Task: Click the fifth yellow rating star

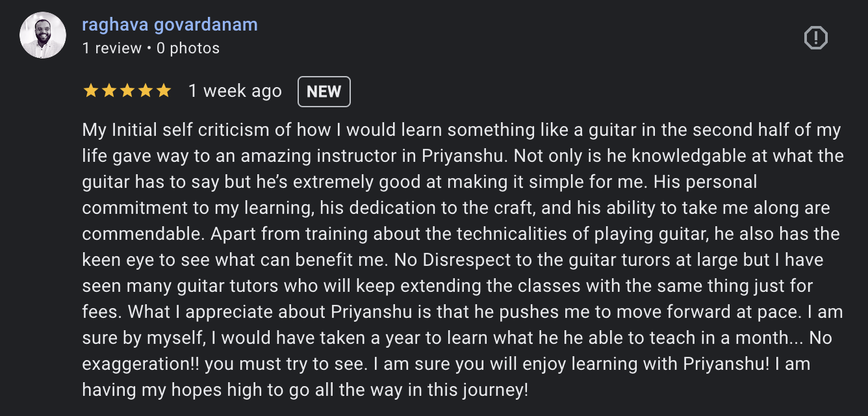Action: click(x=163, y=91)
